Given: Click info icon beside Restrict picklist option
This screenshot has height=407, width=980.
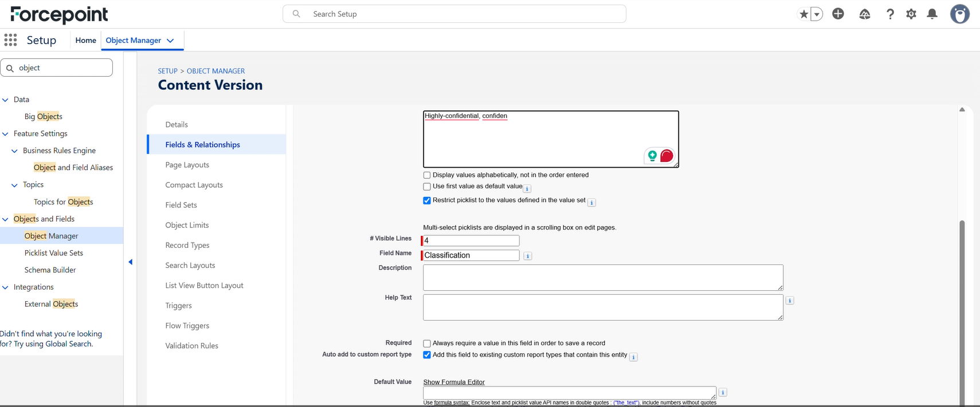Looking at the screenshot, I should [x=592, y=203].
